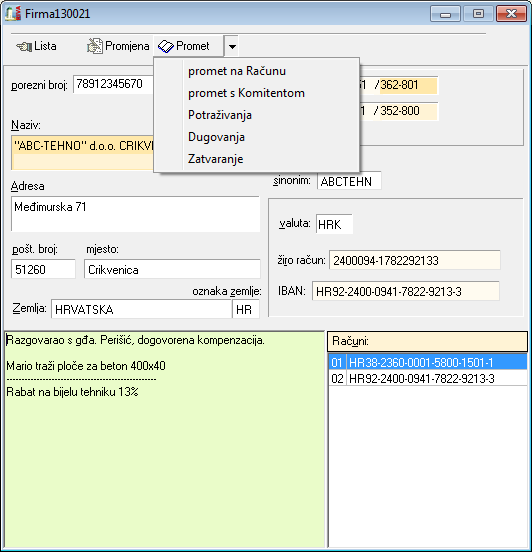Click the porezni broj input field
Viewport: 532px width, 552px height.
tap(113, 84)
